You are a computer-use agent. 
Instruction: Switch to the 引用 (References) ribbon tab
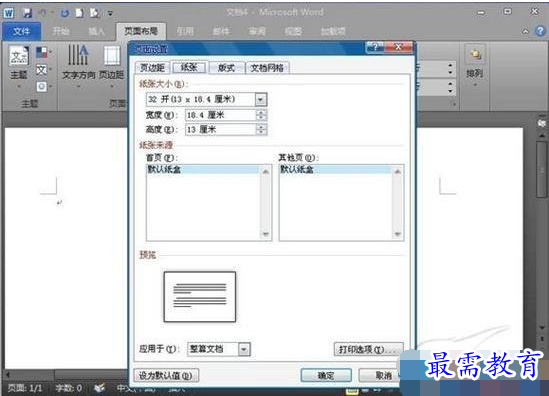coord(185,32)
